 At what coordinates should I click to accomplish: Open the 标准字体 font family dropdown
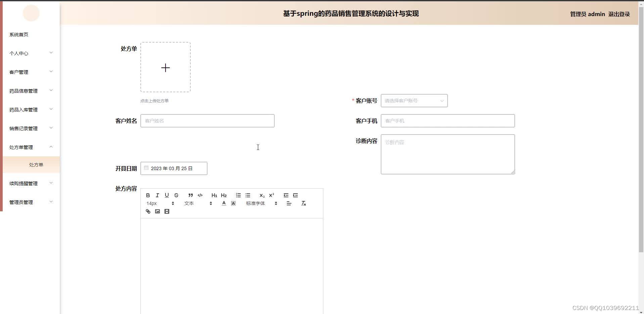(x=262, y=203)
